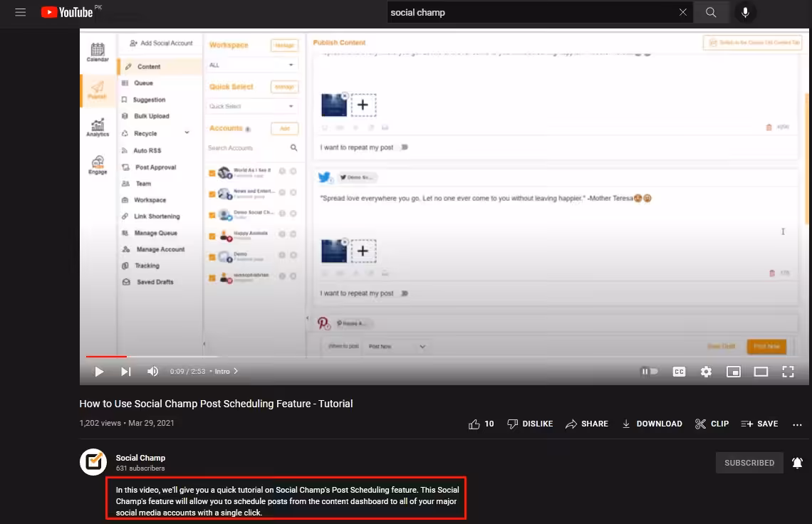This screenshot has width=812, height=524.
Task: Clear the search box text
Action: 682,12
